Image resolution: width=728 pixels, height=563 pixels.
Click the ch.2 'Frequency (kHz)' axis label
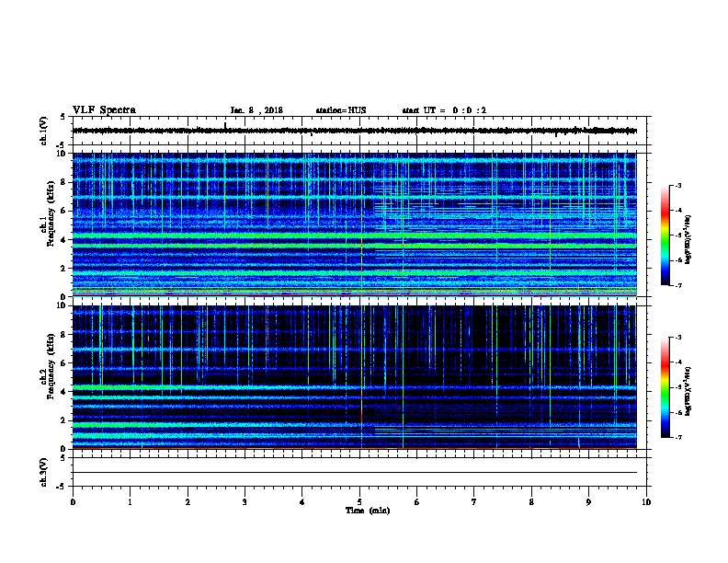[x=51, y=366]
